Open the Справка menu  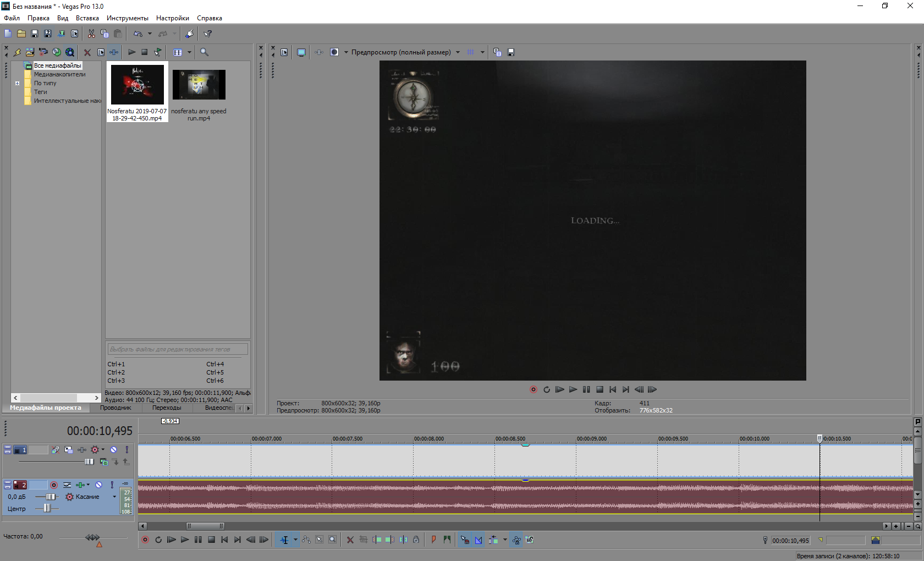210,18
